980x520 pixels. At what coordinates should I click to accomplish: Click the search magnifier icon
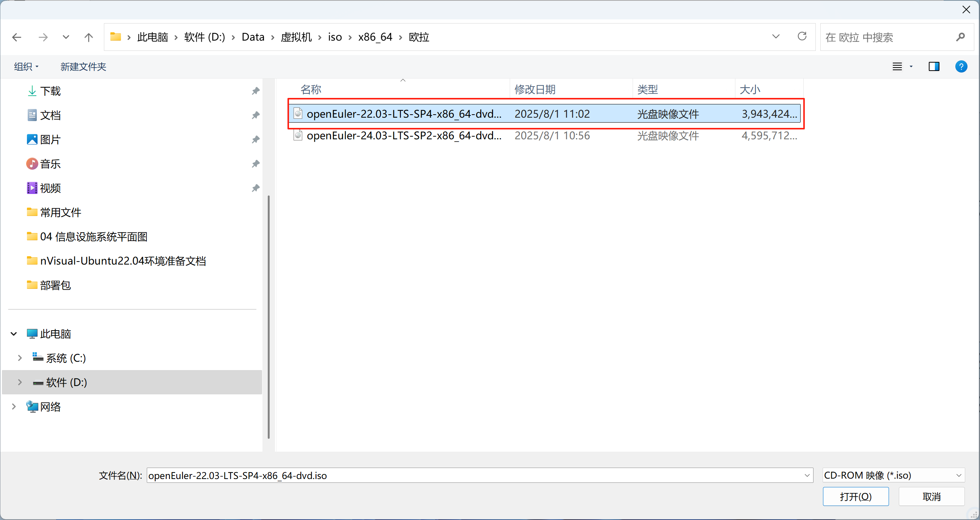[961, 37]
